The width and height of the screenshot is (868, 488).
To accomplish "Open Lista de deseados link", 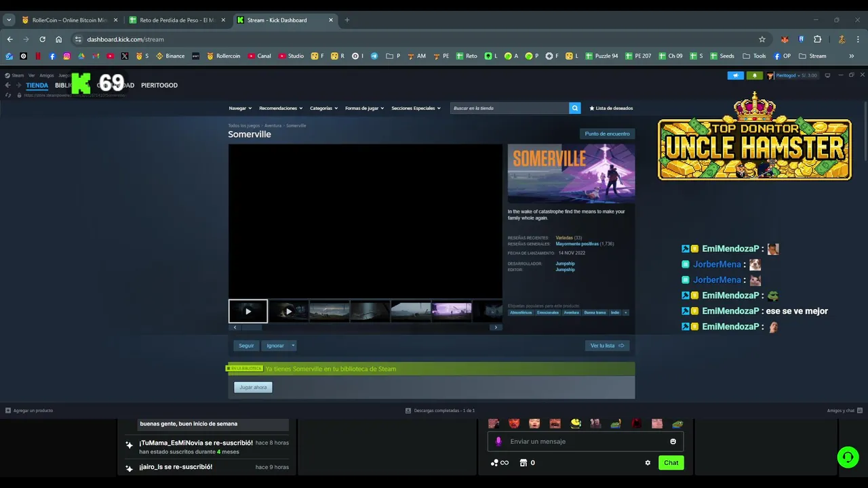I will pos(611,108).
